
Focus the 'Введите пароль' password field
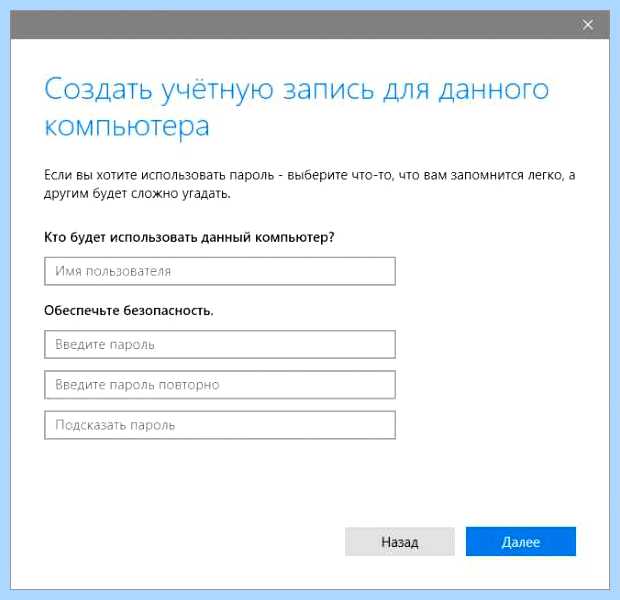point(220,344)
